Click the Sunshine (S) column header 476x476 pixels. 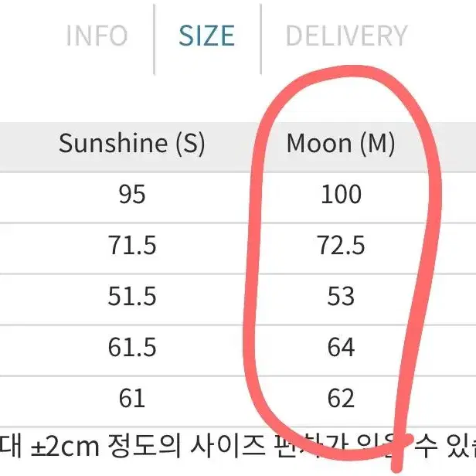point(131,143)
